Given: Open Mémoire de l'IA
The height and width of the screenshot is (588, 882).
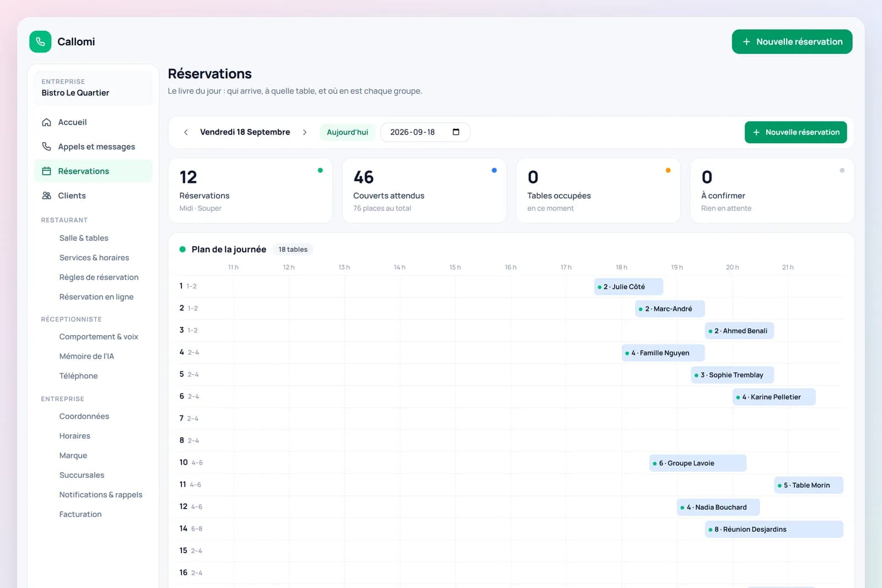Looking at the screenshot, I should click(x=87, y=357).
